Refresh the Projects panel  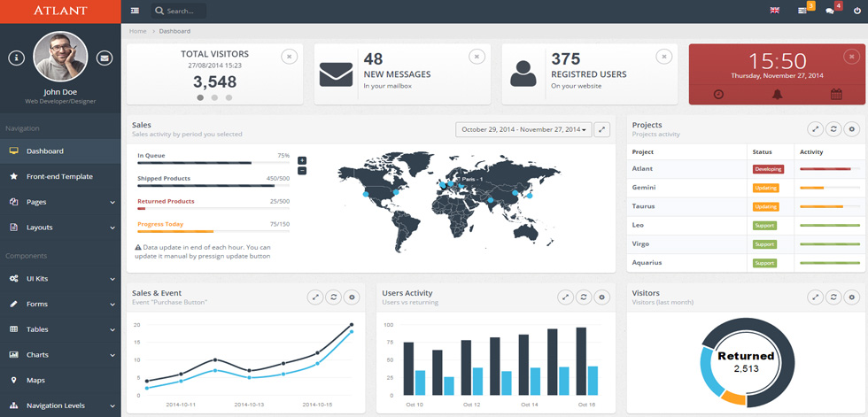pos(833,129)
